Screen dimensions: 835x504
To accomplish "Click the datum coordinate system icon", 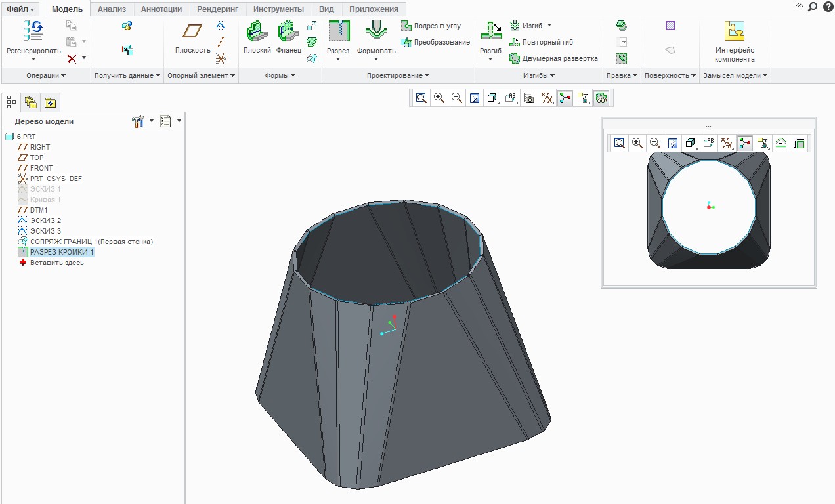I will pos(221,58).
